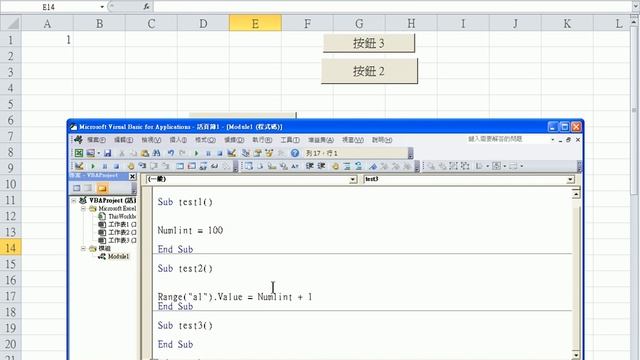Open the Watch Window icon
The width and height of the screenshot is (640, 360).
[203, 166]
